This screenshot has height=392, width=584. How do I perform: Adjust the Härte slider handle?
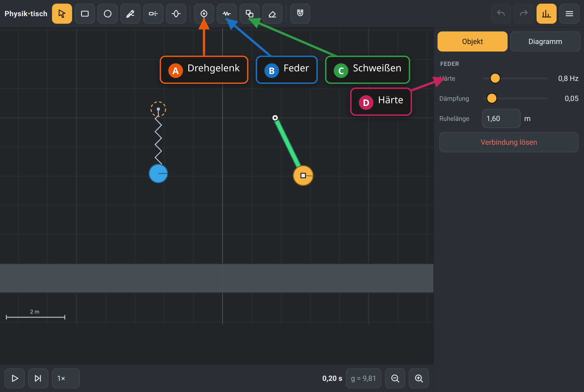(x=495, y=78)
